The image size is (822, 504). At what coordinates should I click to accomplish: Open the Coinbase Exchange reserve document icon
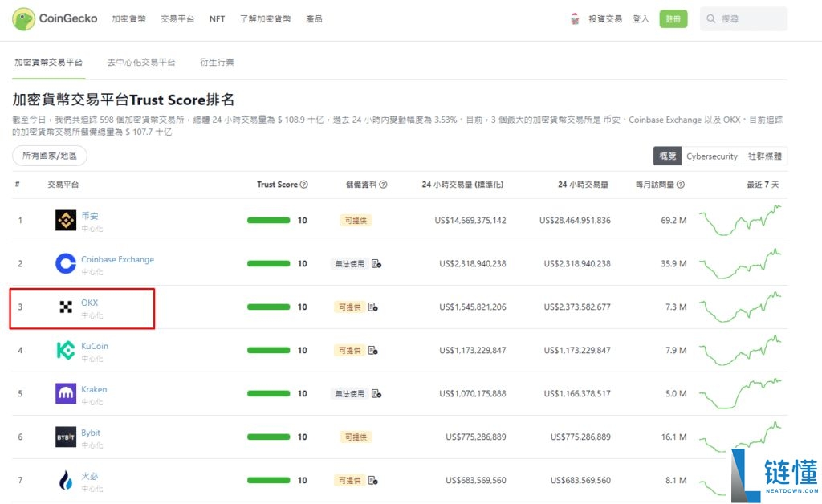click(x=376, y=263)
